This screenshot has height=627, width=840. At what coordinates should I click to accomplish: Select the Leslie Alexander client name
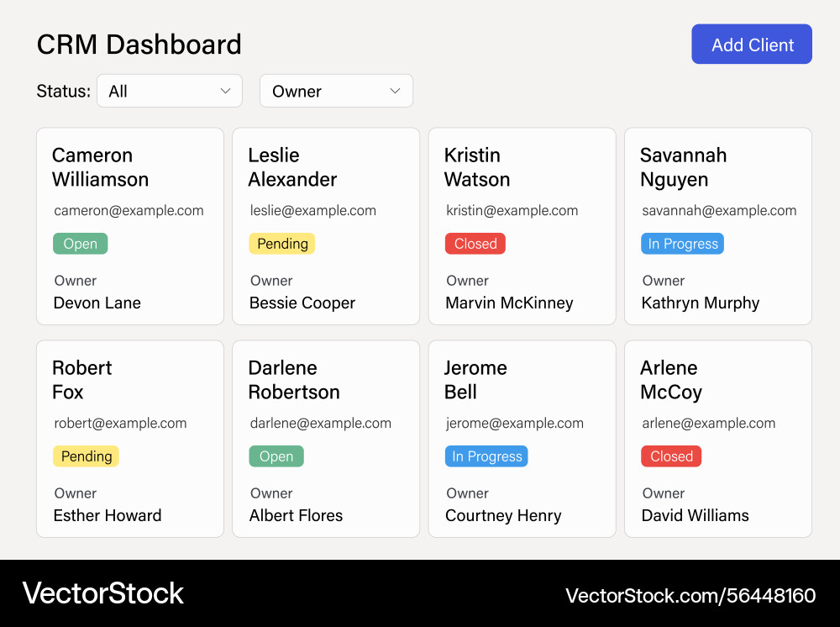292,167
